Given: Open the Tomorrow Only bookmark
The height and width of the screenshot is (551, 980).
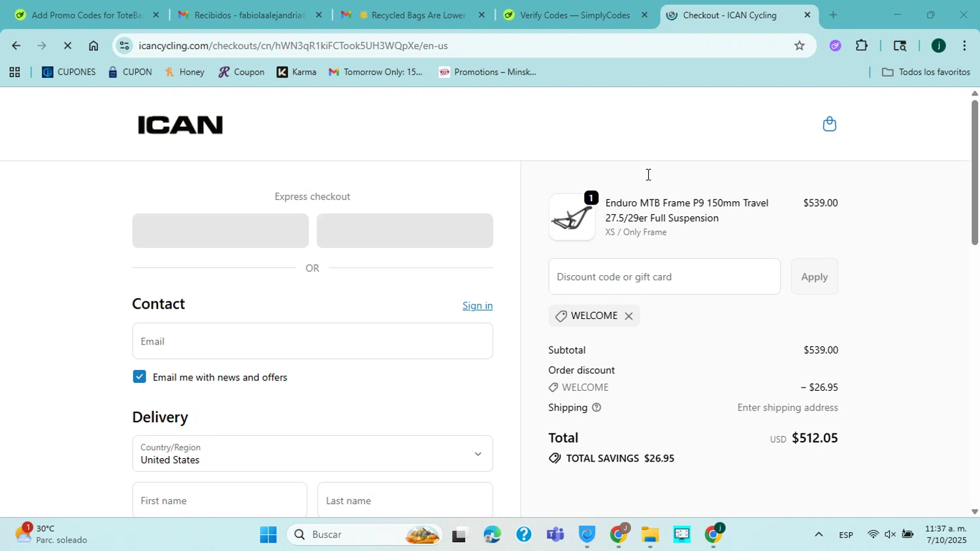Looking at the screenshot, I should 376,73.
